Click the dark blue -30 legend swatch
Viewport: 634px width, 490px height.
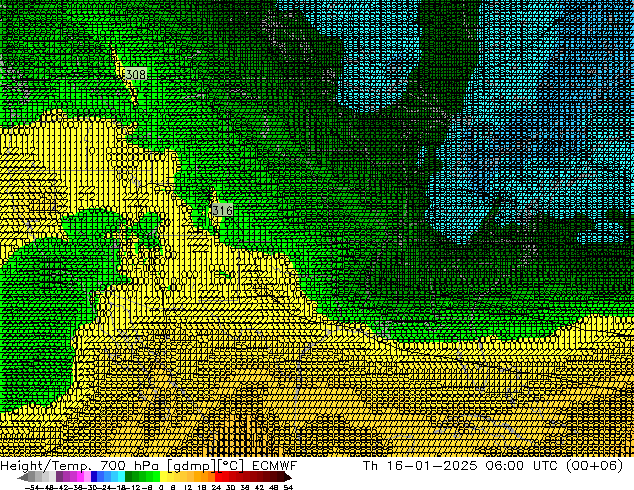(x=94, y=478)
